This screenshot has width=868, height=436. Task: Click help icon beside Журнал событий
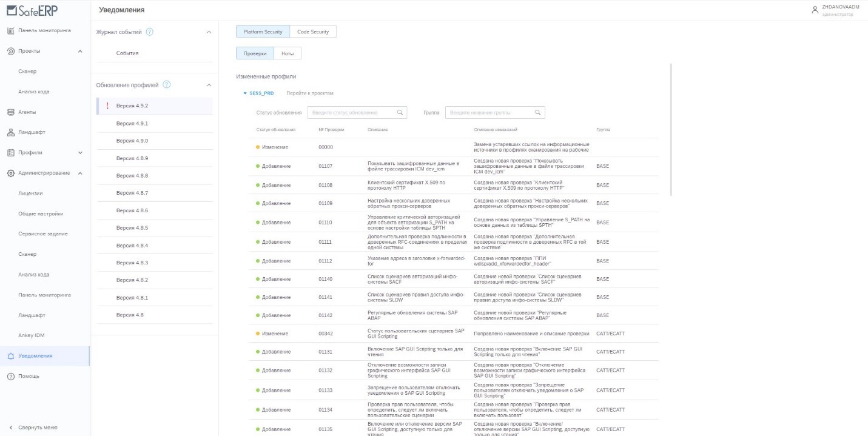click(149, 32)
